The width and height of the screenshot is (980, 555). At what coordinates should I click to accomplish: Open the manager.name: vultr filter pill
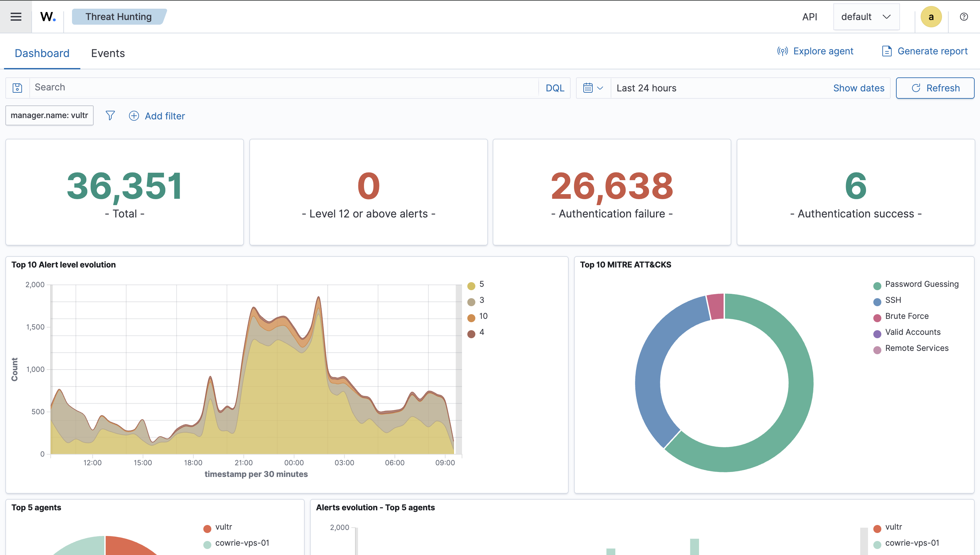coord(49,115)
